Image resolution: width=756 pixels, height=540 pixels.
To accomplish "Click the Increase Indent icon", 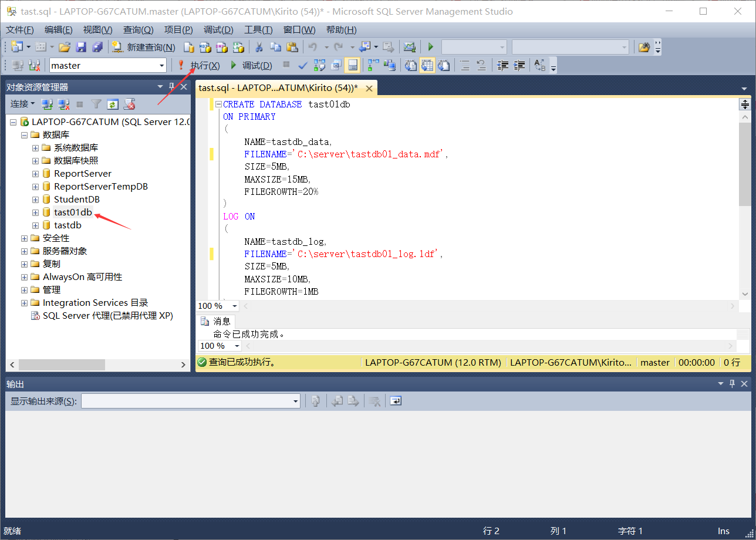I will (x=519, y=65).
